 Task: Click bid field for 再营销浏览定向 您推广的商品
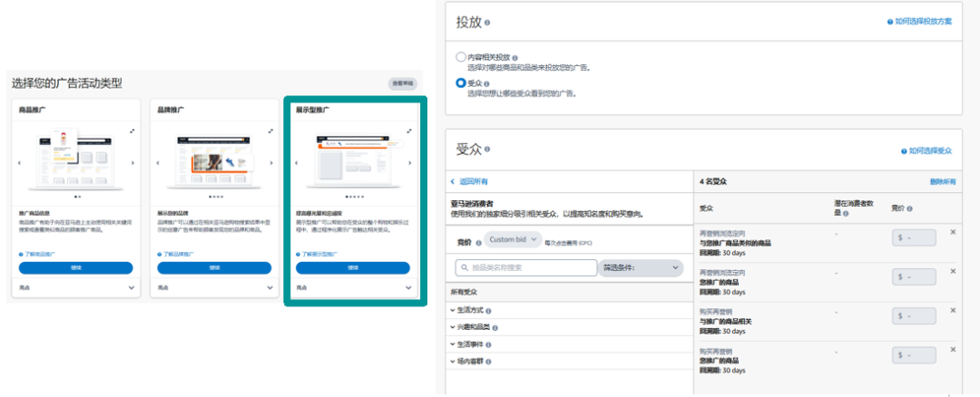914,277
